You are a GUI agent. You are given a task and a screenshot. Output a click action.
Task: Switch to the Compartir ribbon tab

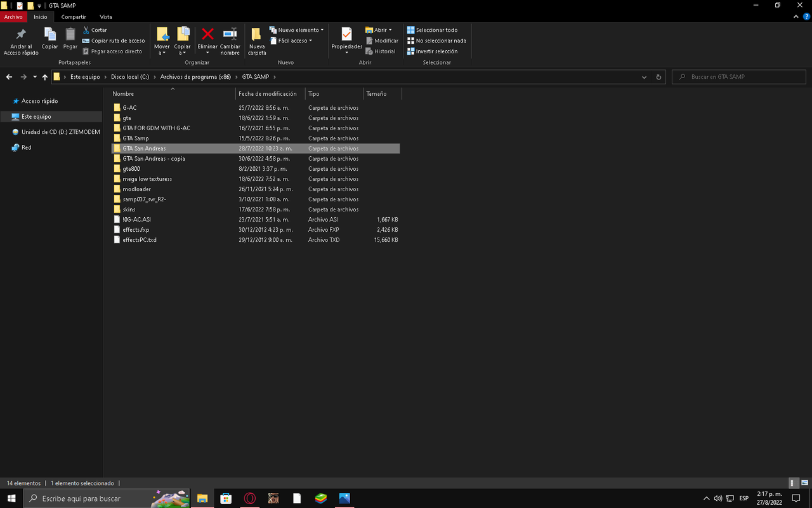pos(74,17)
